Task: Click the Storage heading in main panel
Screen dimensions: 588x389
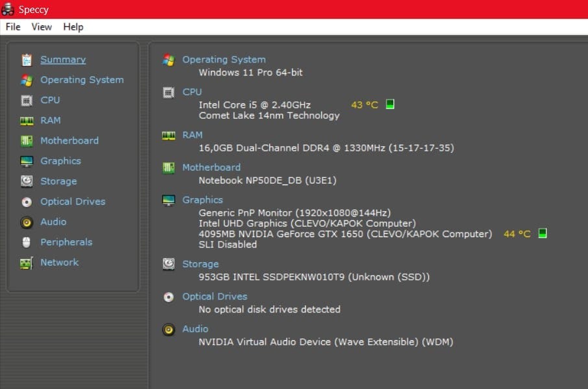Action: coord(201,264)
